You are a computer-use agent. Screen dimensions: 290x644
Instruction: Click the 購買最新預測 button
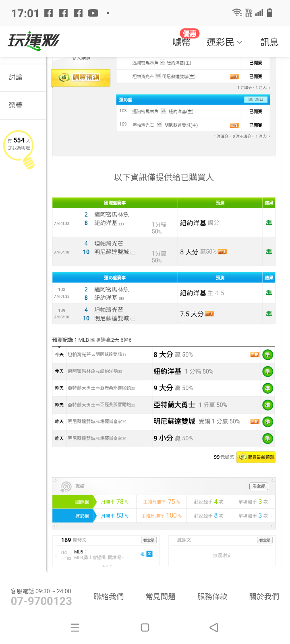tap(256, 457)
